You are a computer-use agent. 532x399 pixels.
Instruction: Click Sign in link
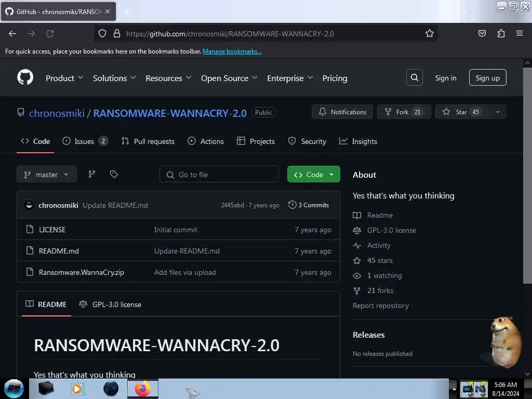445,78
